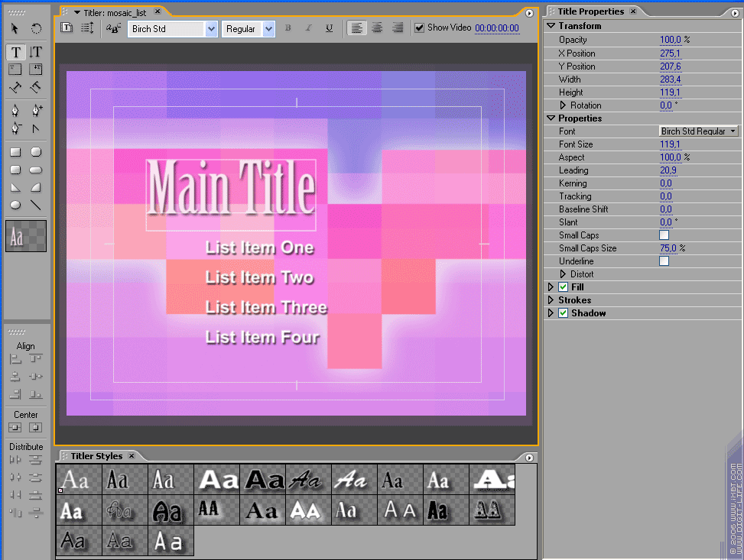Click the Opacity value 100,0
This screenshot has width=744, height=560.
[671, 40]
